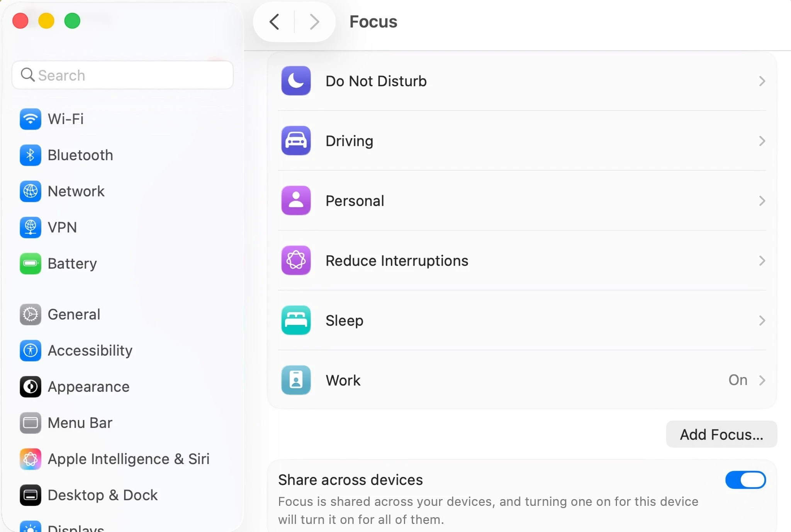Expand Reduce Interruptions chevron

pyautogui.click(x=762, y=261)
